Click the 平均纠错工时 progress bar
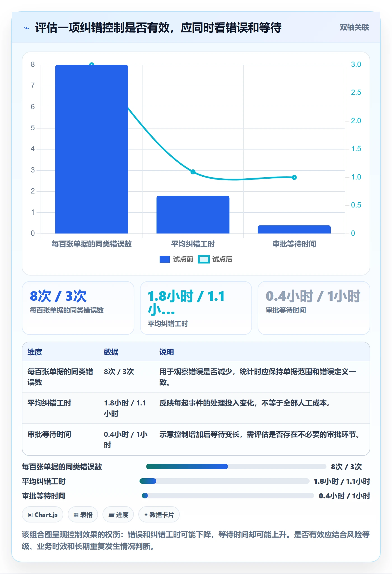 click(x=224, y=481)
